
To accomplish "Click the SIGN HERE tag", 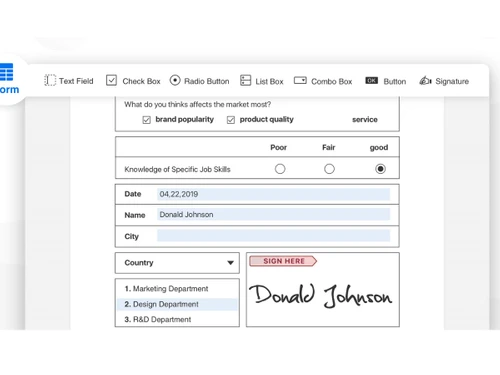I will [283, 261].
